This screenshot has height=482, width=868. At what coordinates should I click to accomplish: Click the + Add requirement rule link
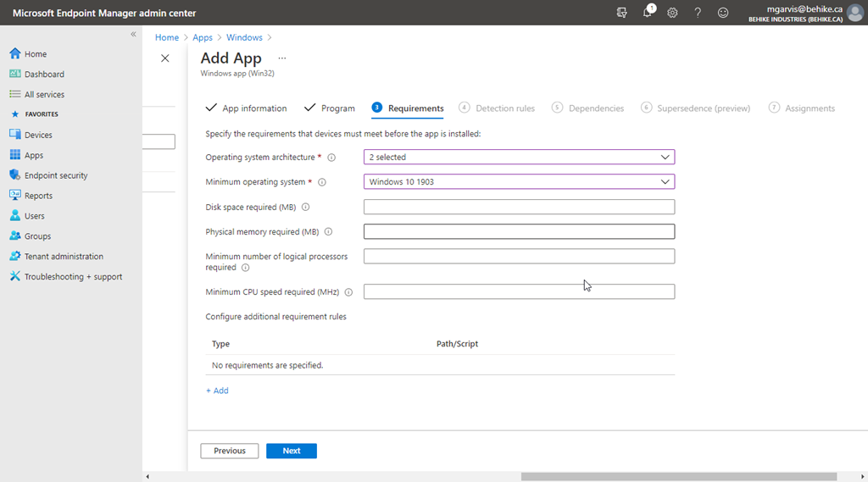(217, 391)
